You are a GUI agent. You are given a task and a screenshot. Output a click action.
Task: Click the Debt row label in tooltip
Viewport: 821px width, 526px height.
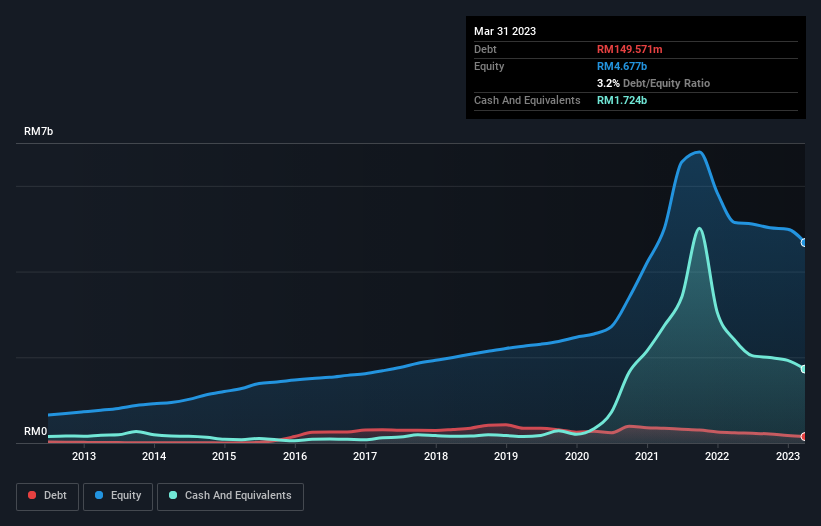pos(485,49)
